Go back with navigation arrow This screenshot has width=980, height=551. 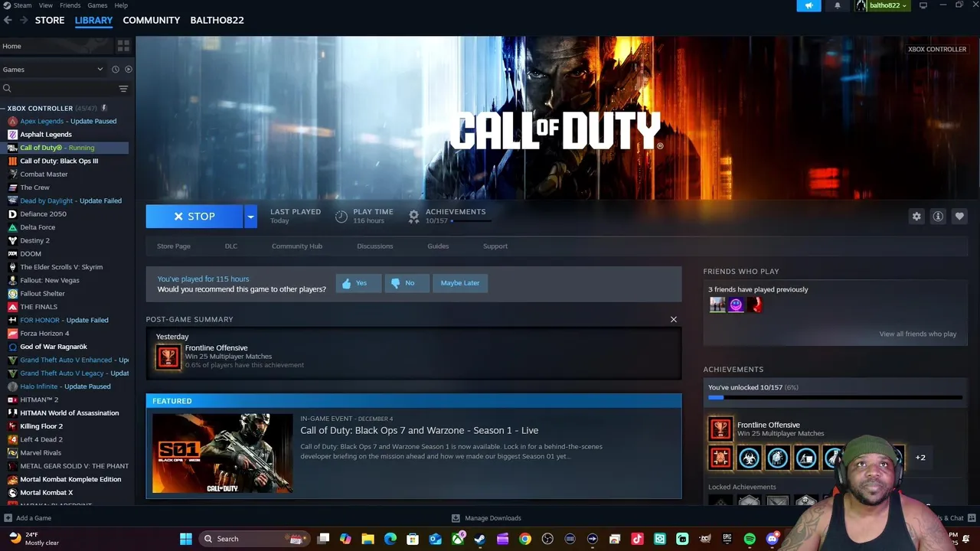pyautogui.click(x=8, y=20)
